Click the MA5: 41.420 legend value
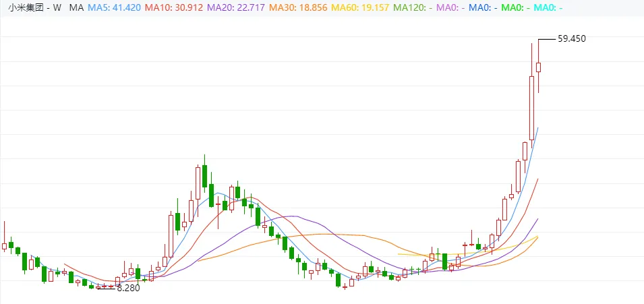Viewport: 644px width, 304px height. pos(114,7)
